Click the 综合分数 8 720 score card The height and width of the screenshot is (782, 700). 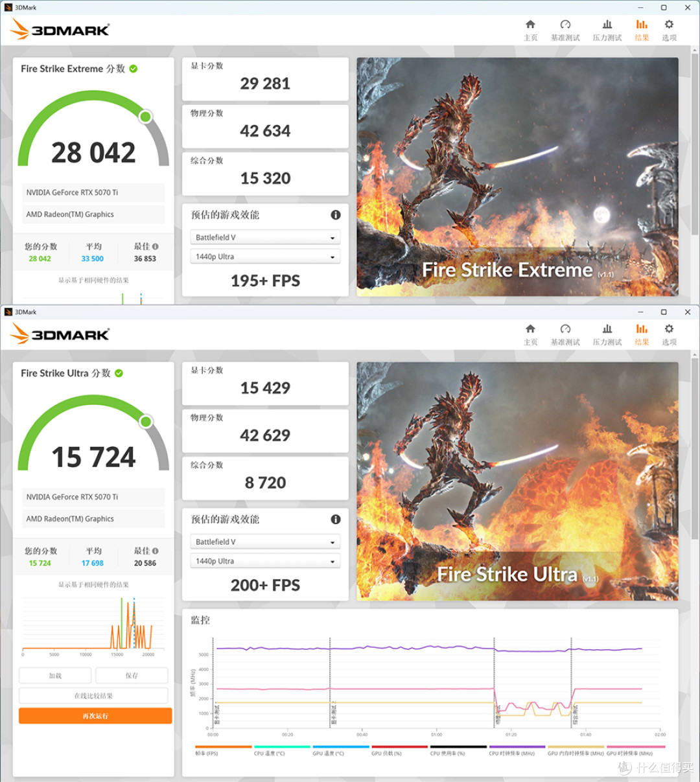[x=265, y=478]
